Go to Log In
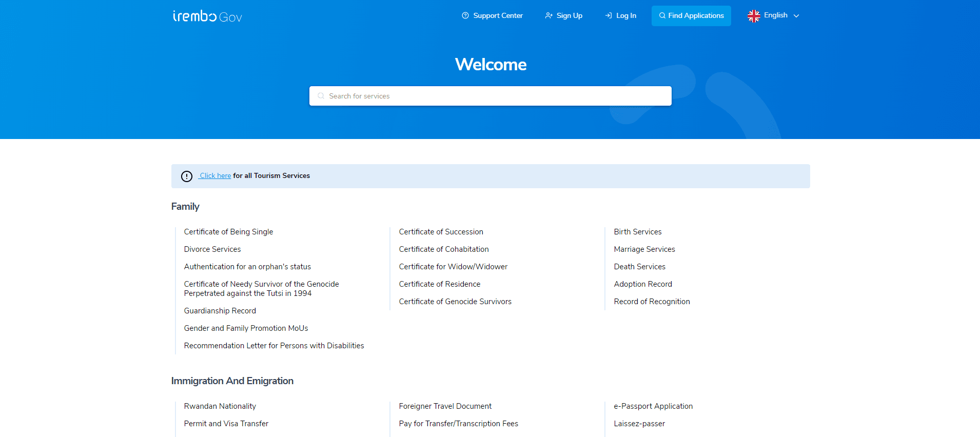Screen dimensions: 980x437 click(626, 16)
